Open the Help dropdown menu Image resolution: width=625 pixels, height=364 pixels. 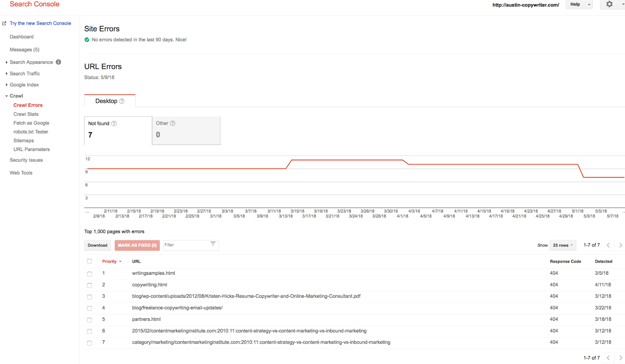[x=579, y=4]
